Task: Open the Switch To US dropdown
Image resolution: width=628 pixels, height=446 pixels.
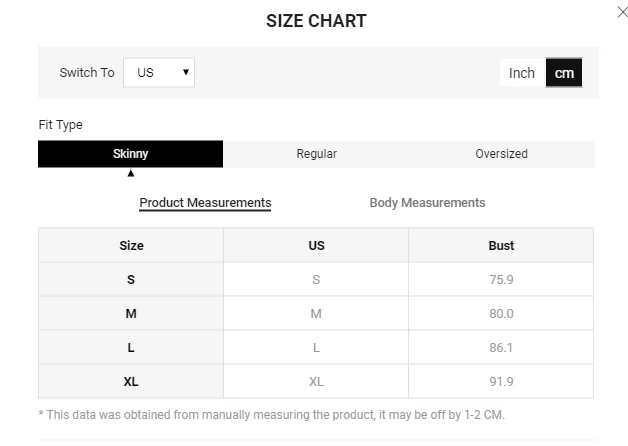Action: [x=158, y=73]
